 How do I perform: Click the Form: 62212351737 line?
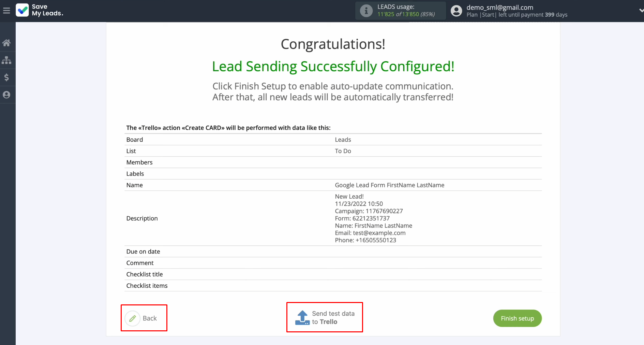pos(362,218)
